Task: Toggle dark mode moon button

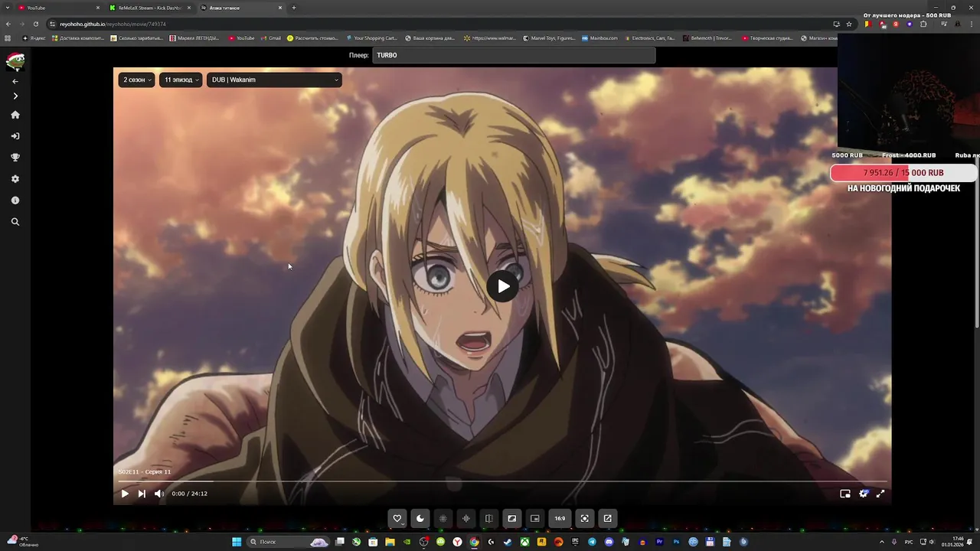Action: tap(420, 518)
